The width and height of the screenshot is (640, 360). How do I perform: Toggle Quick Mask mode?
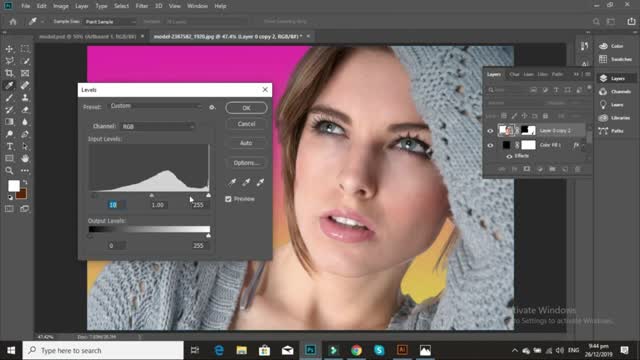(x=9, y=209)
